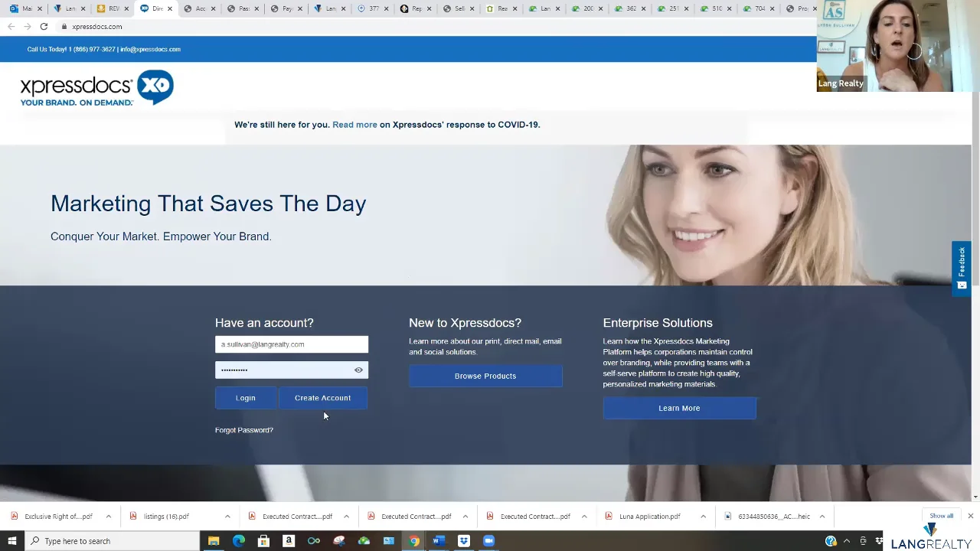Open the Read more COVID-19 link
The image size is (980, 551).
(x=354, y=125)
